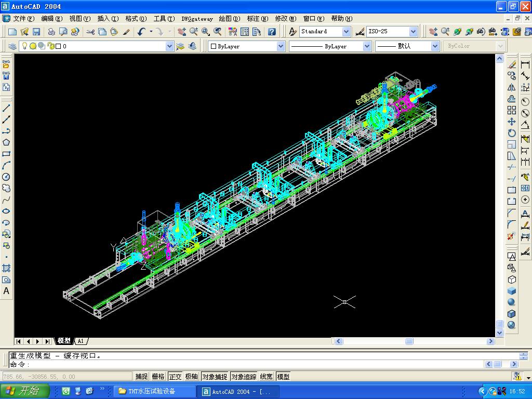Select the Angular Dimension tool
Viewport: 532px width, 399px height.
(x=525, y=125)
